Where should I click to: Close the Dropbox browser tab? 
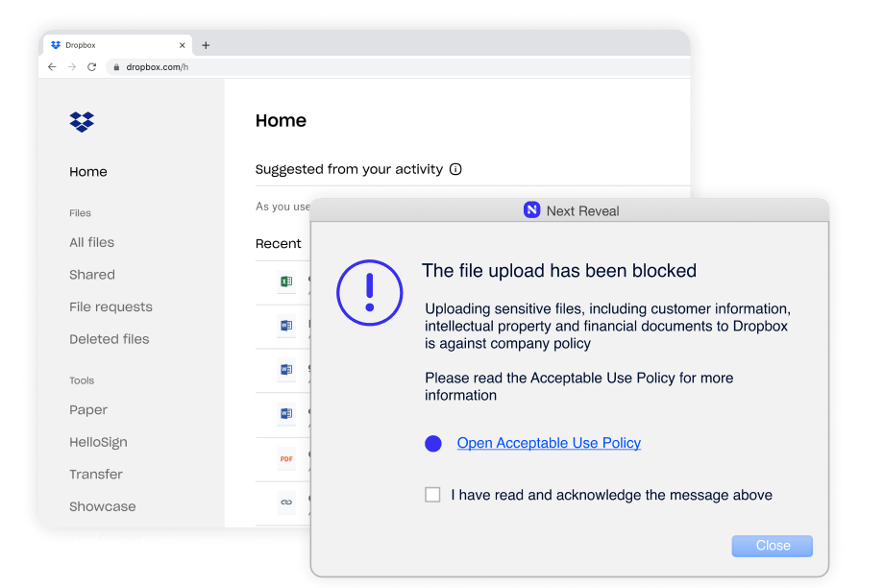pos(183,45)
